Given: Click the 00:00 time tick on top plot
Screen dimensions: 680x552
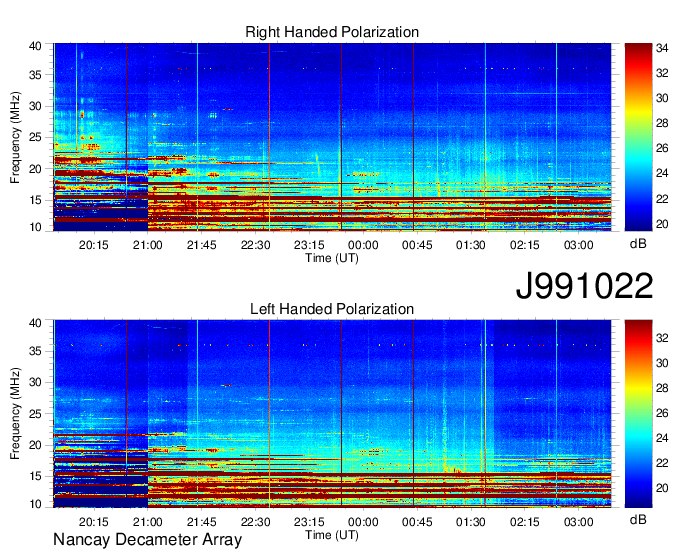Looking at the screenshot, I should pyautogui.click(x=363, y=245).
